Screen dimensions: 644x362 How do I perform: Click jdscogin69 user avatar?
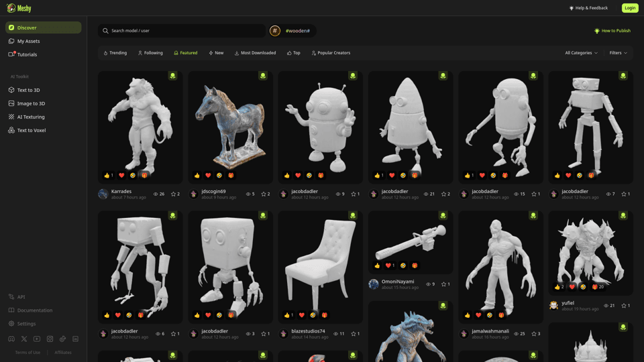point(193,194)
